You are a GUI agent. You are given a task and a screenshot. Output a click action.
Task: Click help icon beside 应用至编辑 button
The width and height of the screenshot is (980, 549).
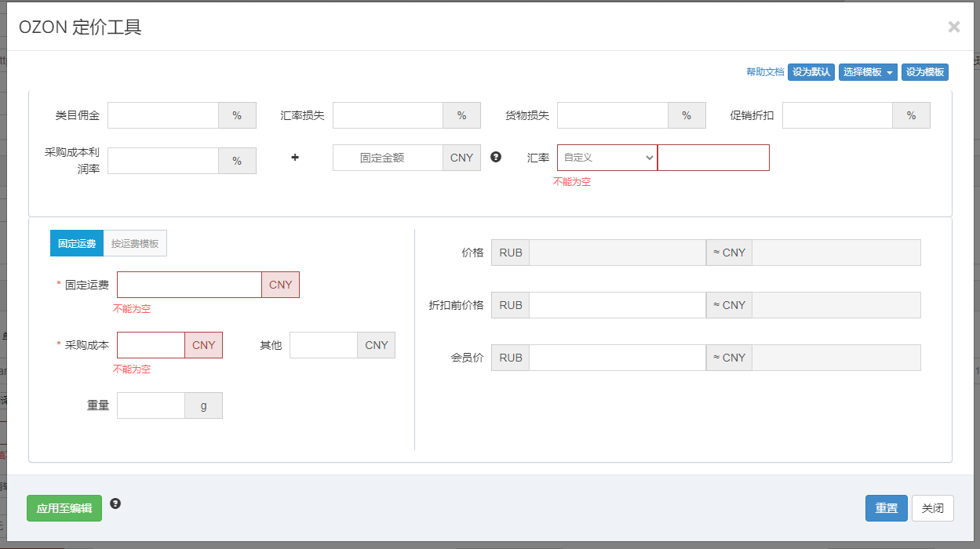[115, 504]
